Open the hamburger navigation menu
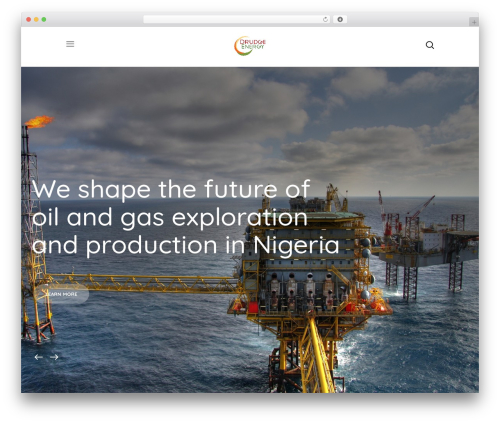Image resolution: width=500 pixels, height=423 pixels. coord(70,44)
